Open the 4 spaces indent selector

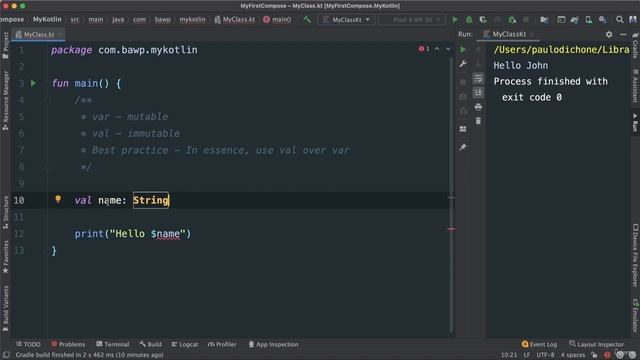573,355
